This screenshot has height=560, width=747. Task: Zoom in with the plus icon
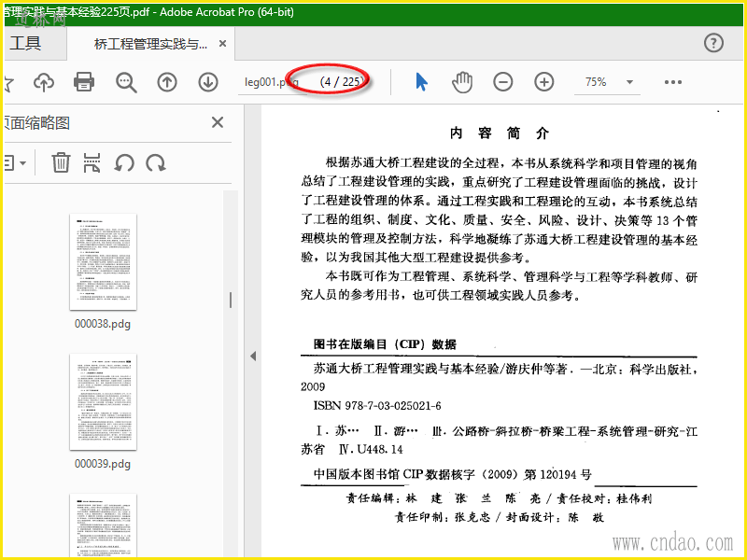(544, 82)
